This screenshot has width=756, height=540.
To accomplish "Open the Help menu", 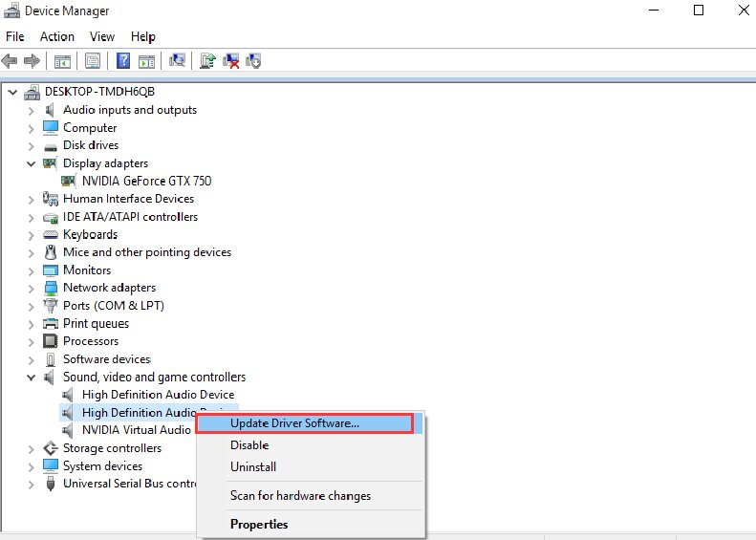I will (x=142, y=36).
